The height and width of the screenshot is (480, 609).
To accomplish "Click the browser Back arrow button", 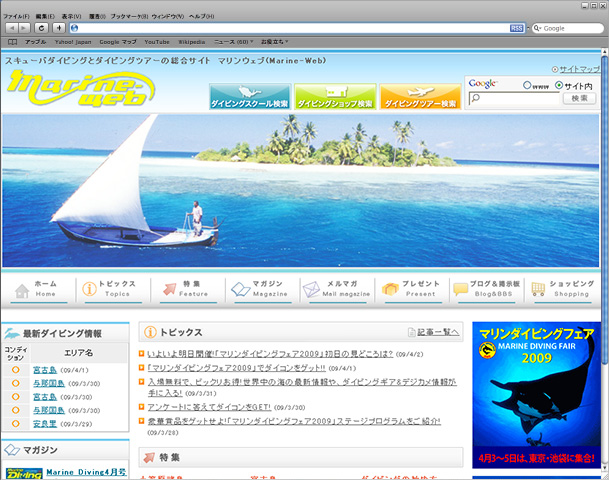I will click(x=12, y=28).
